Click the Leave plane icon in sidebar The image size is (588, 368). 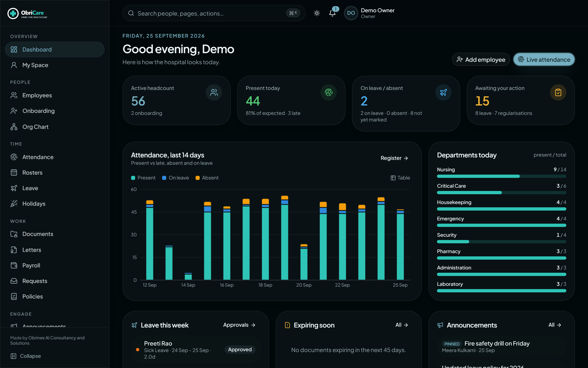pyautogui.click(x=14, y=188)
